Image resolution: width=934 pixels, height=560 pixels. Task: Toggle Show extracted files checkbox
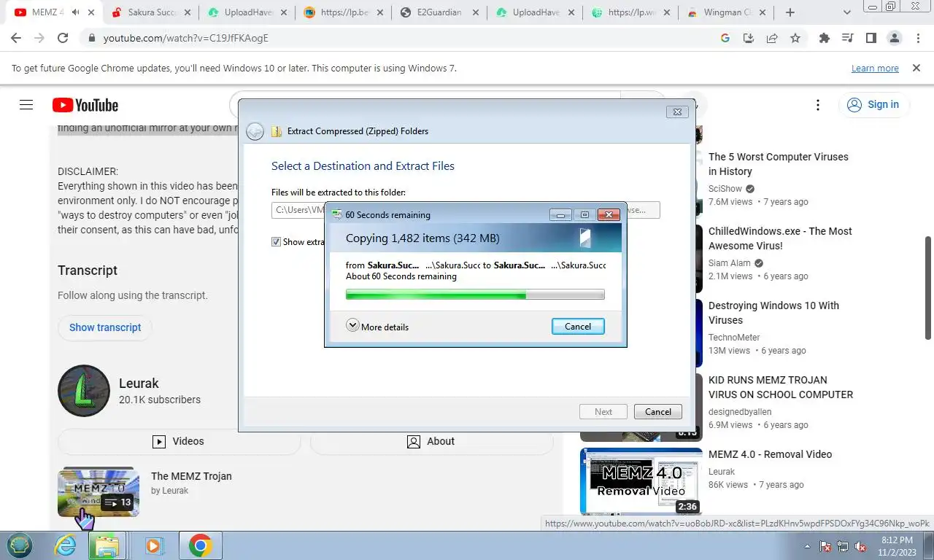click(x=276, y=242)
